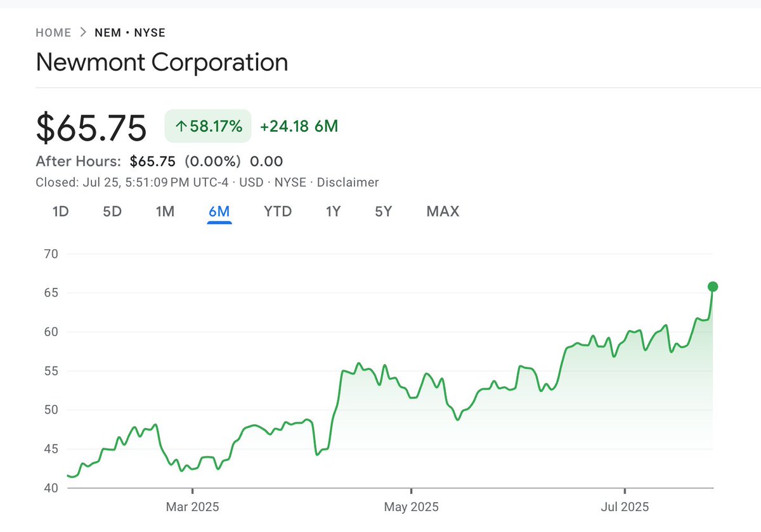Click the (0.00%) after hours change

tap(214, 161)
